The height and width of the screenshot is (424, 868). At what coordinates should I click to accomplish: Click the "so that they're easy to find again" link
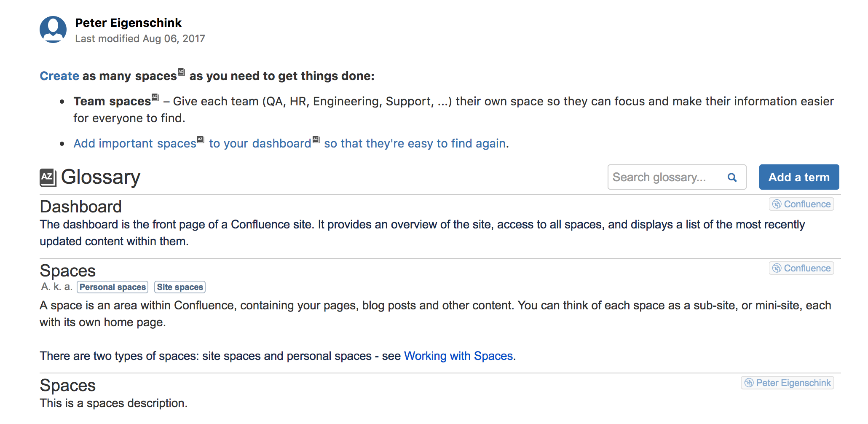point(415,144)
